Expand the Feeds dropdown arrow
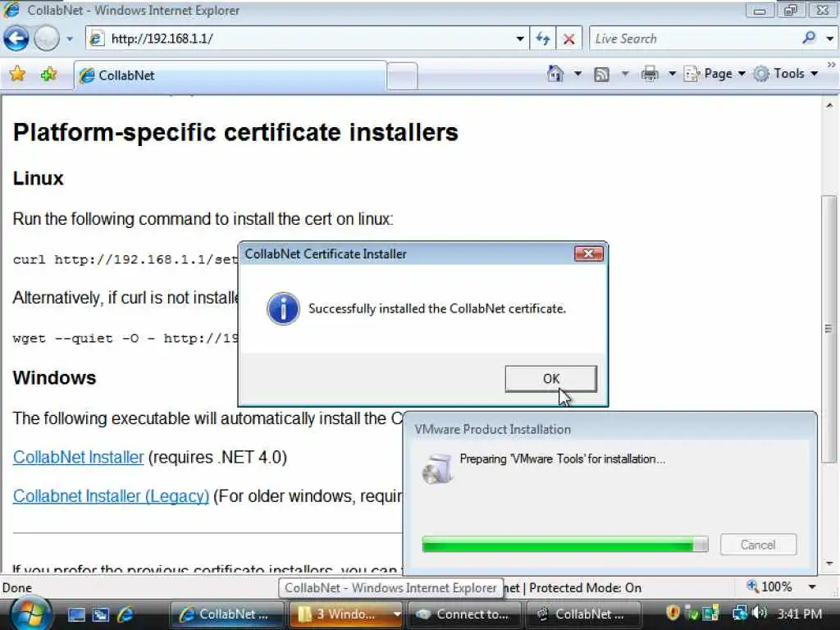Screen dimensions: 840x630 [x=624, y=73]
